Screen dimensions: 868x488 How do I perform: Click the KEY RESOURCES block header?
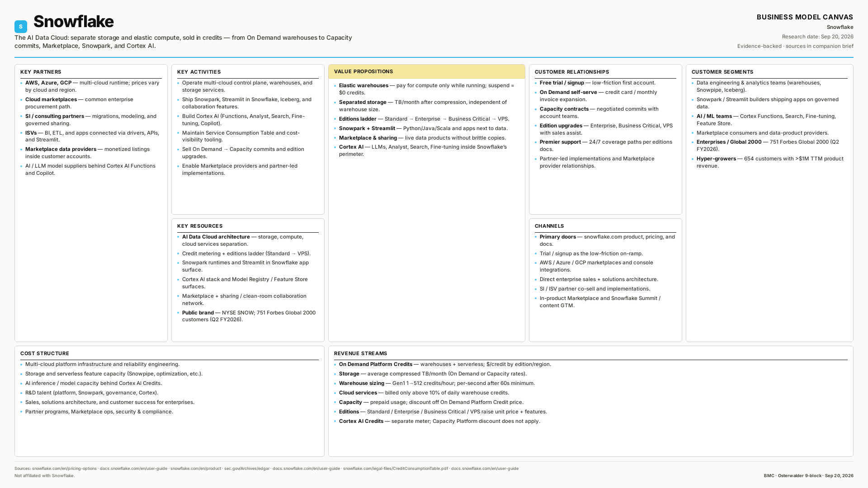(x=200, y=226)
